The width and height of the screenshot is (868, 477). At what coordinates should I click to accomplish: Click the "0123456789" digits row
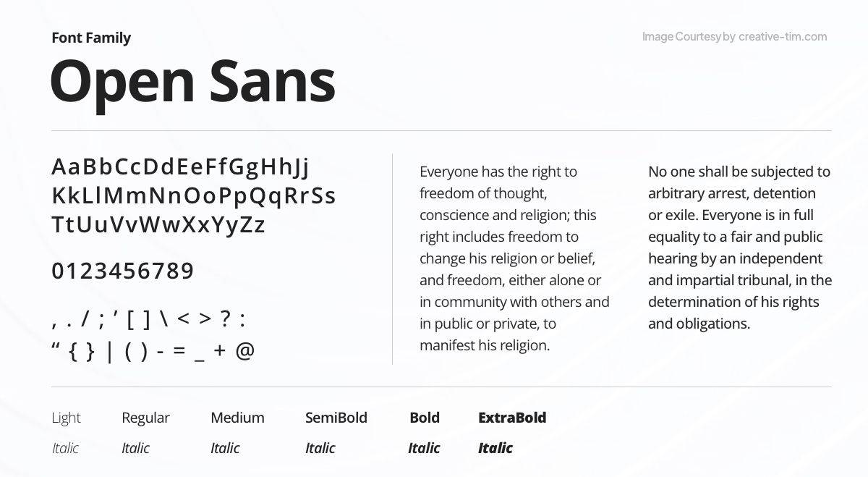123,271
